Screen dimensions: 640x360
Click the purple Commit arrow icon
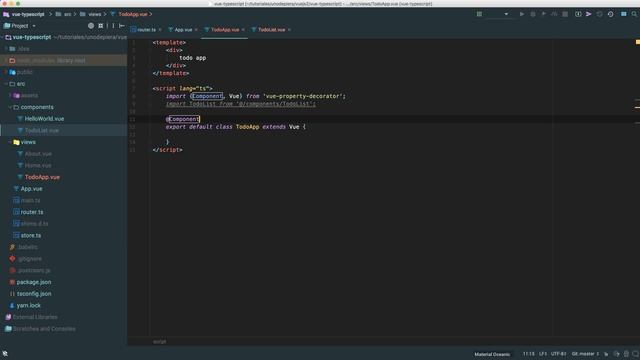[589, 14]
